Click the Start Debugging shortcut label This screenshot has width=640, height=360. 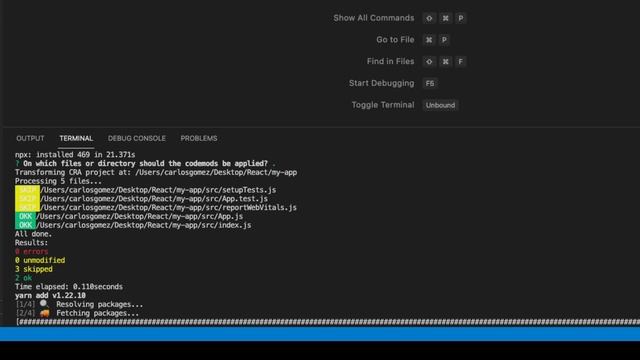(381, 83)
